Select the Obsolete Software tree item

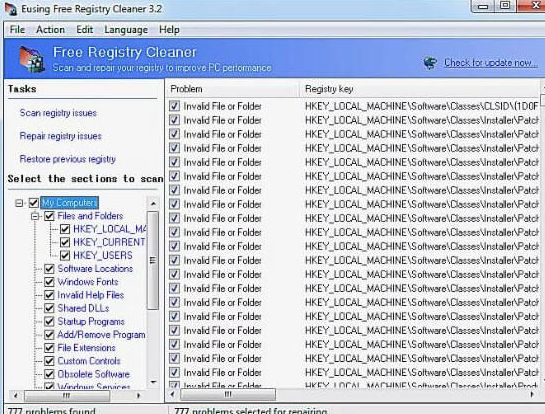point(93,374)
